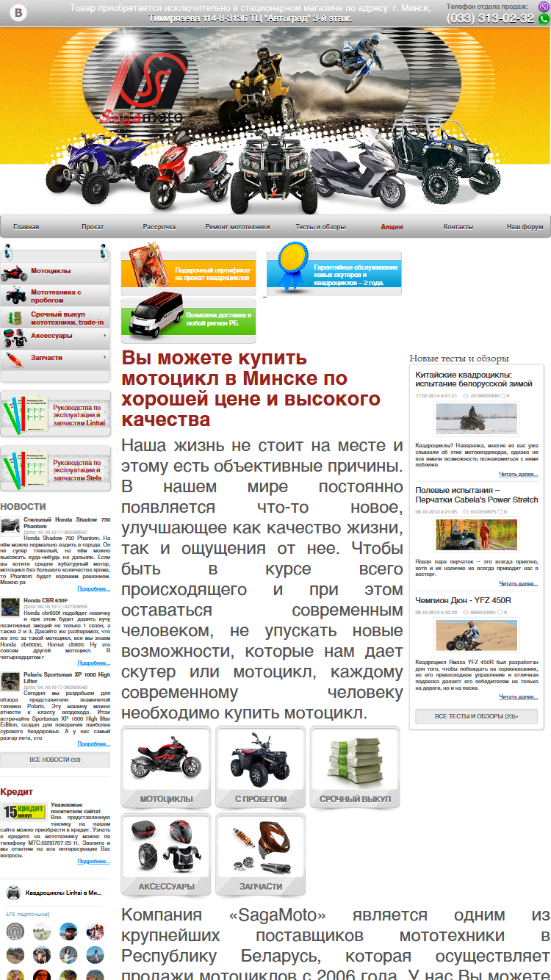The image size is (551, 980).
Task: Click the shock absorber icon beside Запчасти
Action: (x=14, y=360)
